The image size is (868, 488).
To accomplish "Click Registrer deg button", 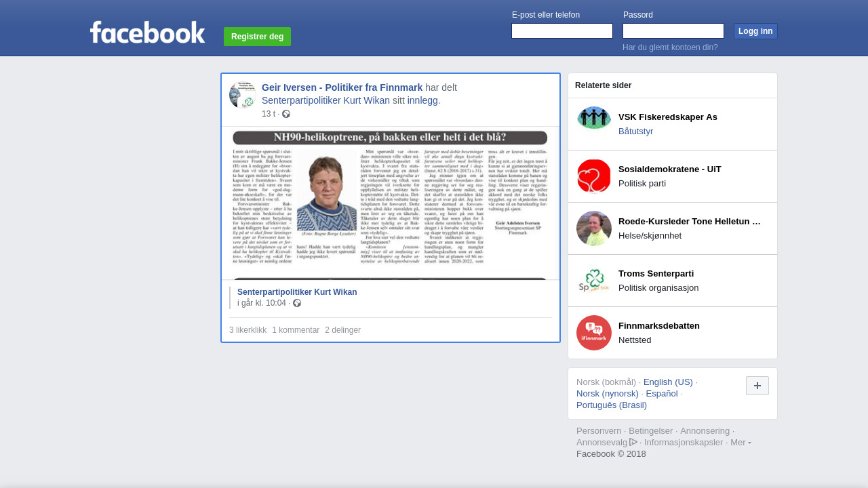I will 257,37.
